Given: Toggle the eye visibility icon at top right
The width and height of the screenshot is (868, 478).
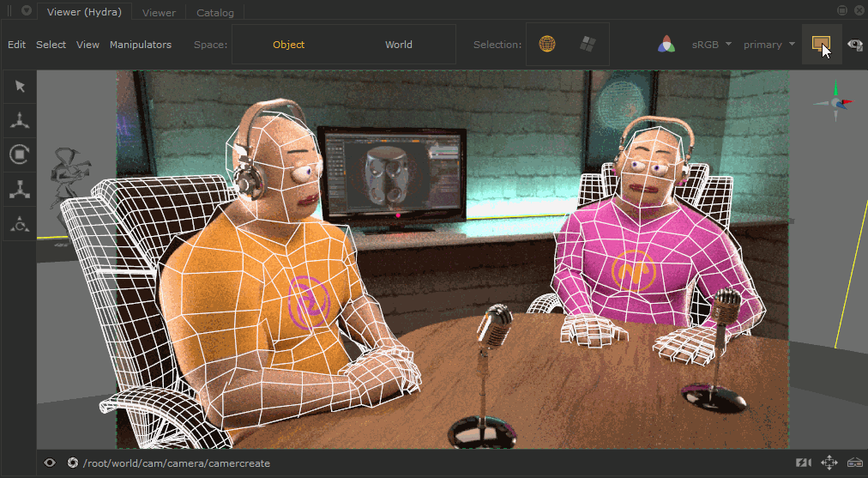Looking at the screenshot, I should 854,45.
